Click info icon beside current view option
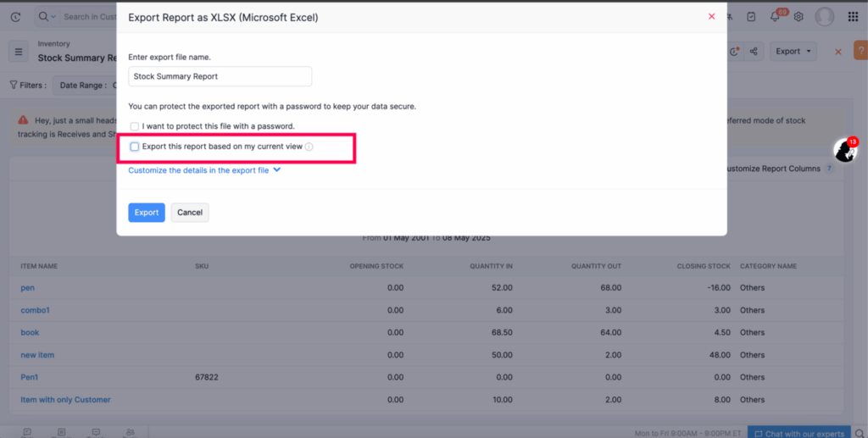The width and height of the screenshot is (868, 438). coord(309,147)
